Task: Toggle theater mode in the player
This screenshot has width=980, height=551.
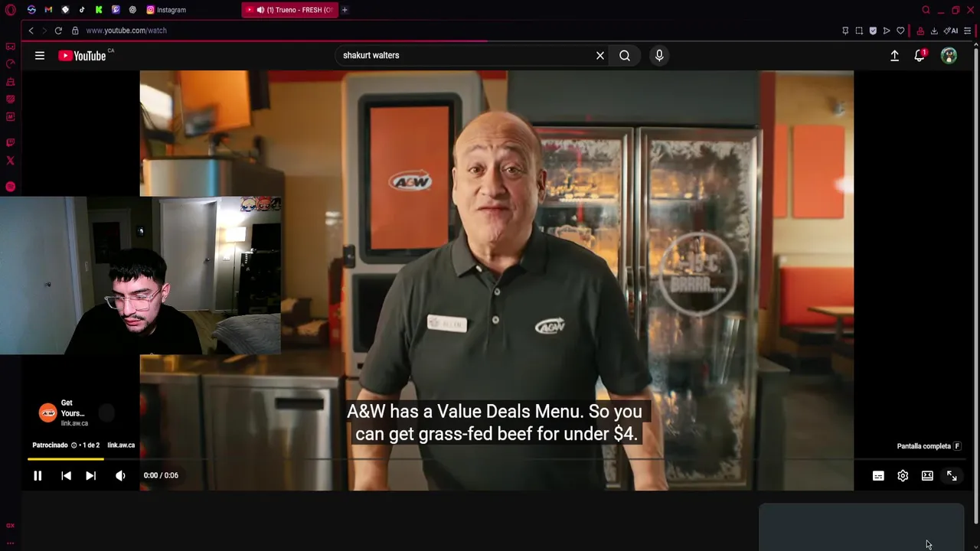Action: click(x=927, y=476)
